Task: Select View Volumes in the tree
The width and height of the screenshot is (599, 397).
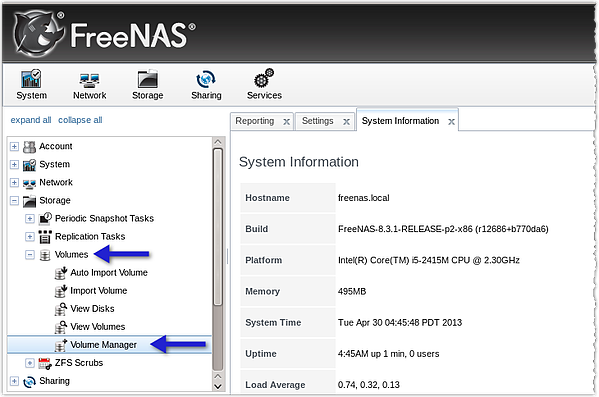Action: pyautogui.click(x=98, y=327)
